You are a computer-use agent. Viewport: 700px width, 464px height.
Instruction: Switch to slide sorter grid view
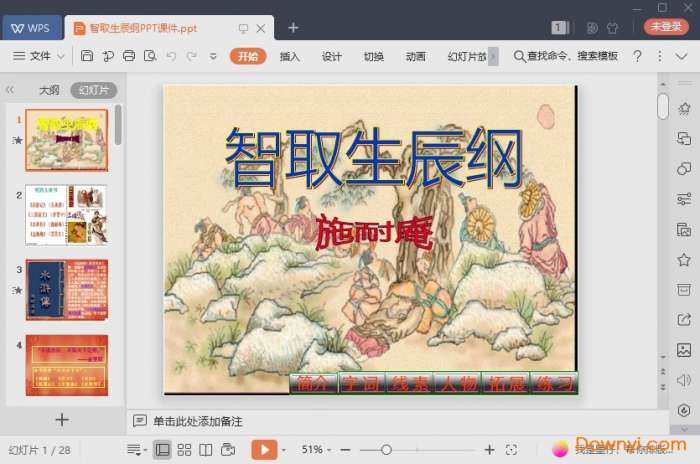point(184,450)
